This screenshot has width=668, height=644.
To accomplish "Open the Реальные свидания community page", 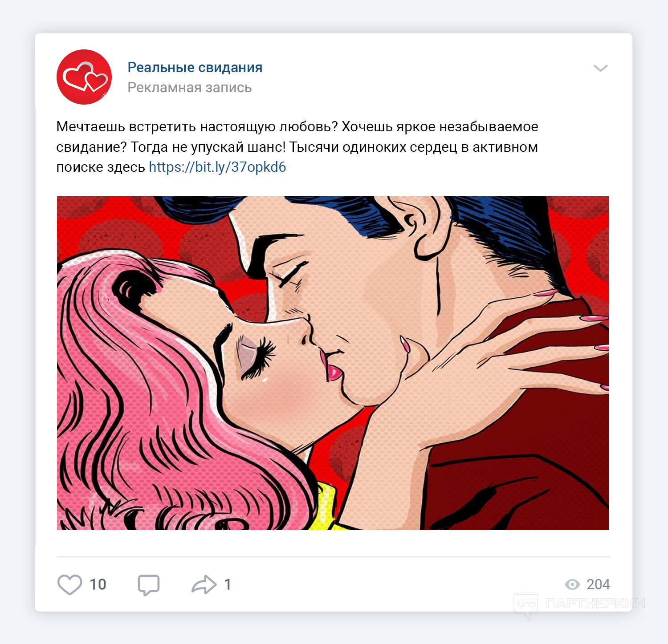I will (195, 67).
